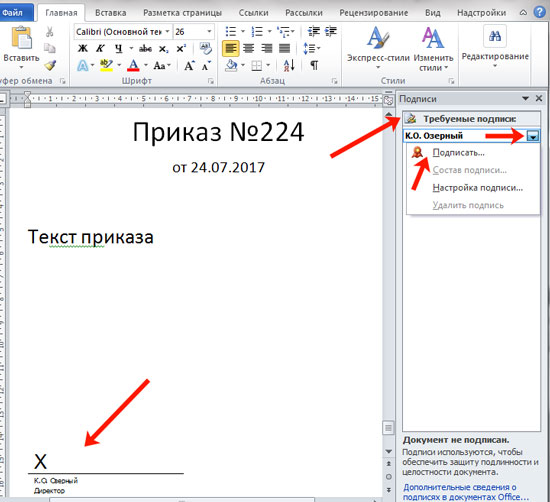Open Microsoft Office Help question mark icon

[x=539, y=12]
